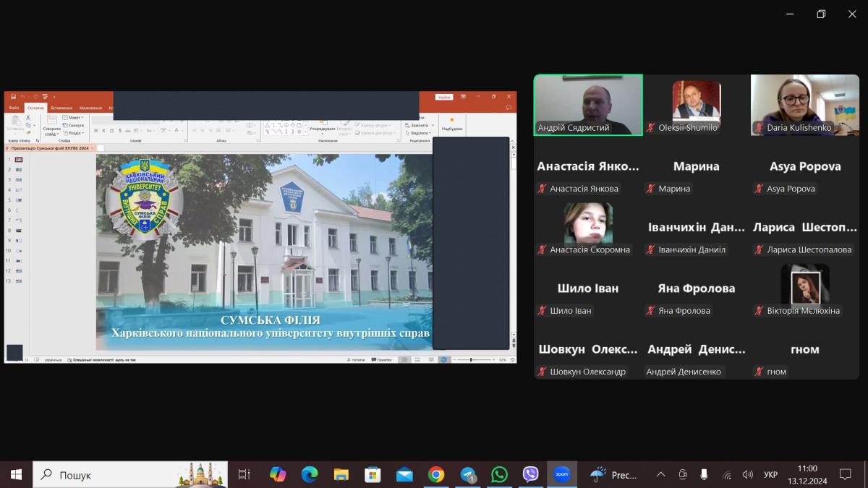
Task: Click the taskbar search box Пошук
Action: coord(130,474)
